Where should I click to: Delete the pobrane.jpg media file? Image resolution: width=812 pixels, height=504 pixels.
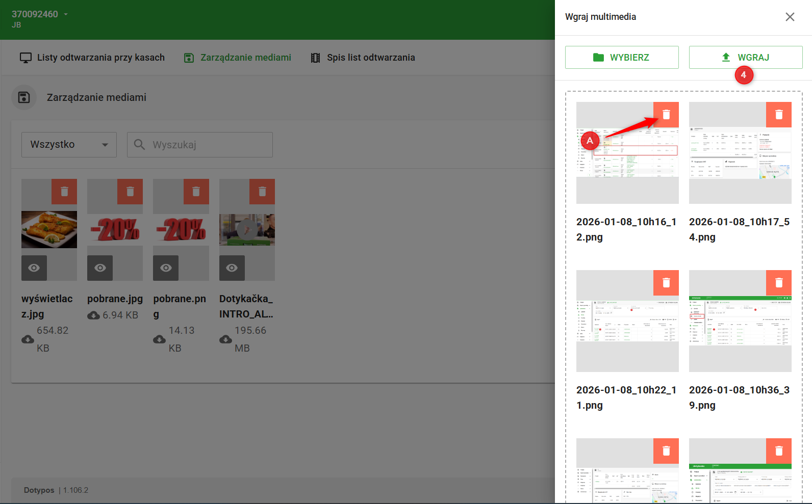pyautogui.click(x=130, y=192)
